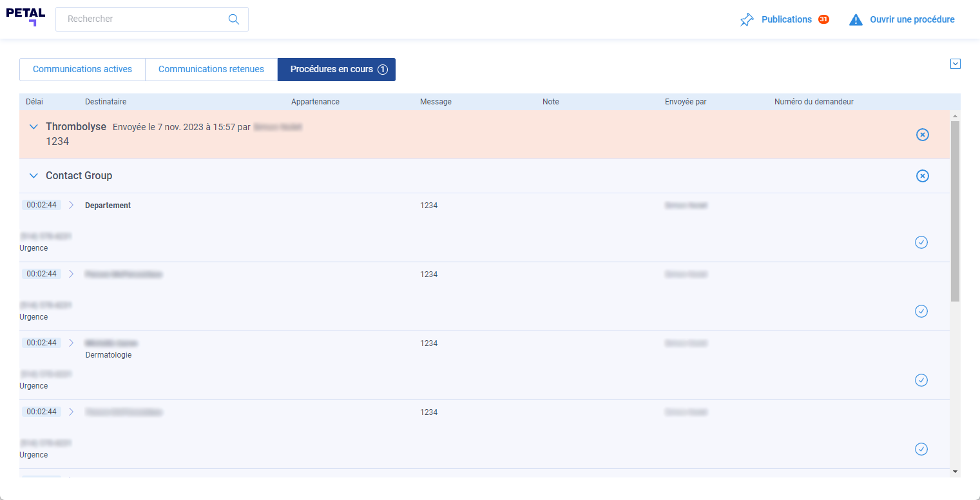Viewport: 980px width, 500px height.
Task: Cancel the Thrombolyse procedure with X icon
Action: pyautogui.click(x=923, y=135)
